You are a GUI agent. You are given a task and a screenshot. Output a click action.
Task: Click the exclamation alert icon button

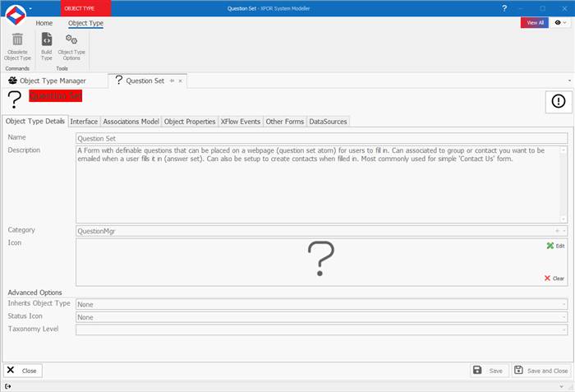tap(558, 101)
